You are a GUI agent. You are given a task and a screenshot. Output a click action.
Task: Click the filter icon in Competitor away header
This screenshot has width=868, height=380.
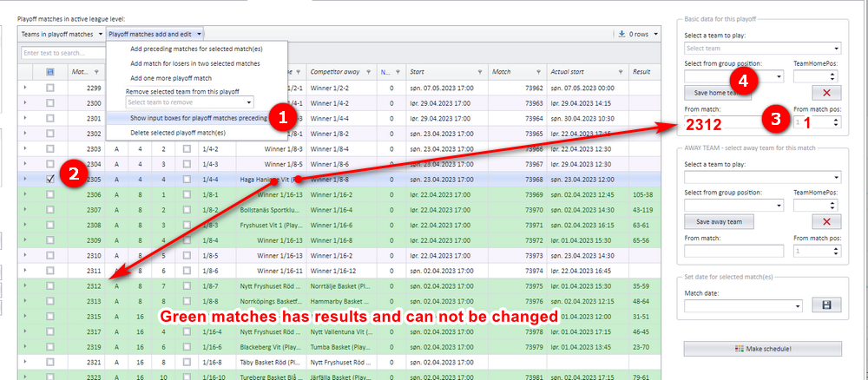367,72
